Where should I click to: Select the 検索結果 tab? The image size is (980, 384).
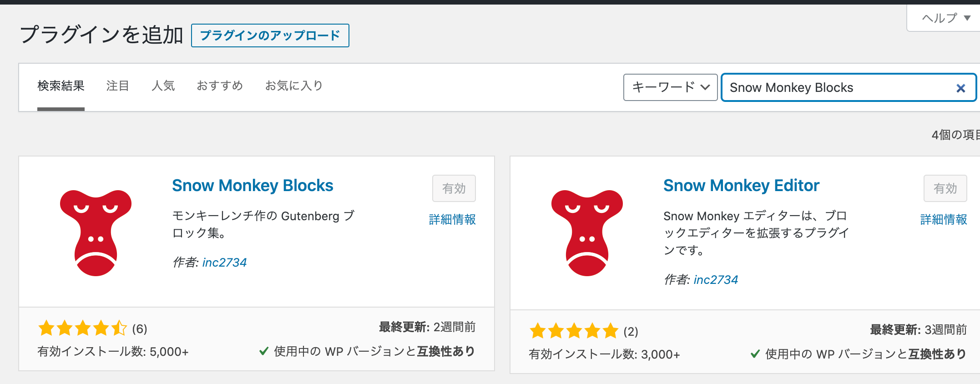pos(61,86)
